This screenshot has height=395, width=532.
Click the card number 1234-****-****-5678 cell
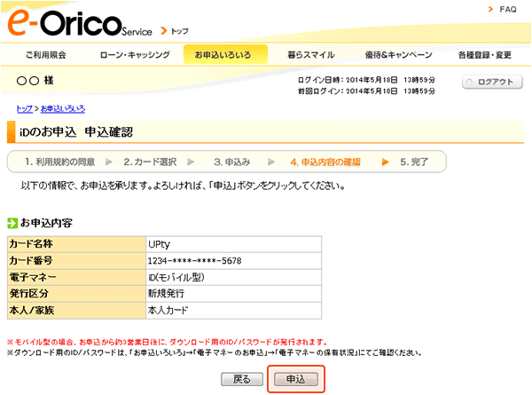pos(194,260)
